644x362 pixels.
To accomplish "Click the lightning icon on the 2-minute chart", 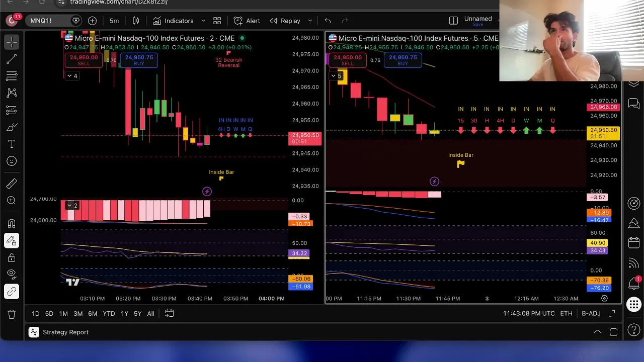I will tap(207, 191).
